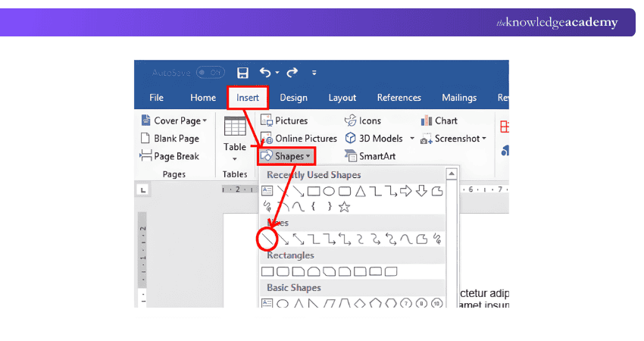Select the curved double-arrow connector in Lines
Image resolution: width=644 pixels, height=341 pixels.
pos(391,239)
